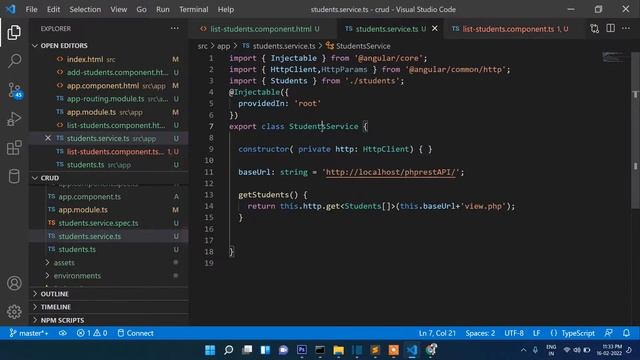
Task: Open the Run menu
Action: (162, 9)
